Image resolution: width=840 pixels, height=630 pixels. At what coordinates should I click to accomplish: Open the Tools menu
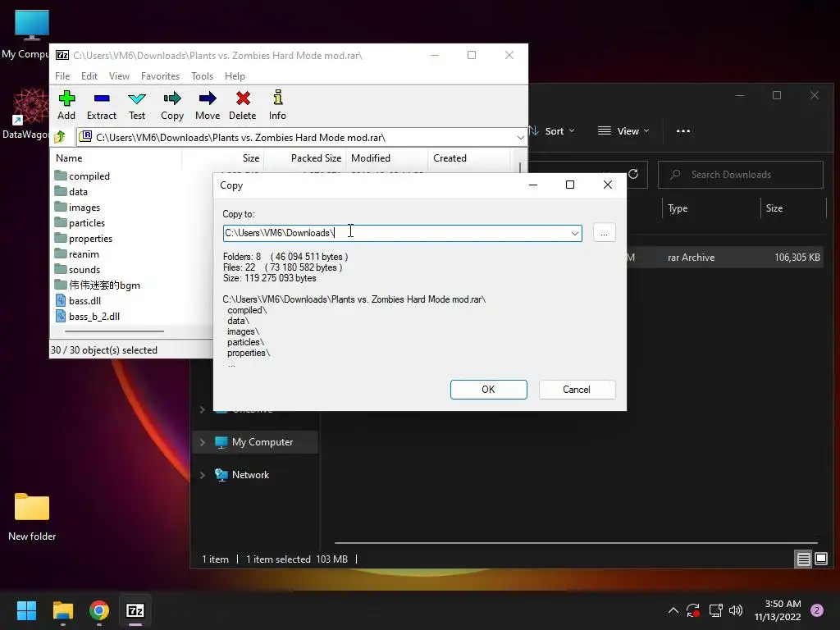pyautogui.click(x=202, y=76)
